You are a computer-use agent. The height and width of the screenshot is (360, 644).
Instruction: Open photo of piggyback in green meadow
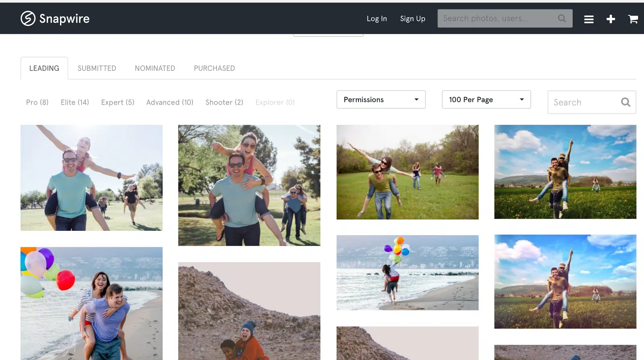[407, 172]
